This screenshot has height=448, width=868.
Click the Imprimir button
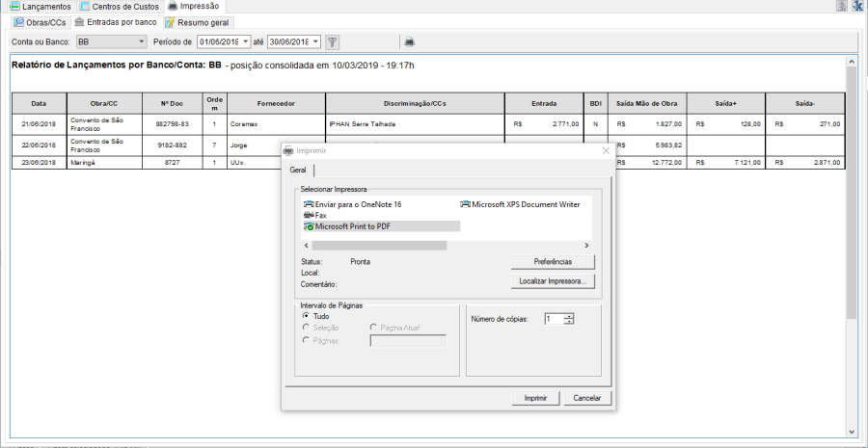click(x=534, y=398)
